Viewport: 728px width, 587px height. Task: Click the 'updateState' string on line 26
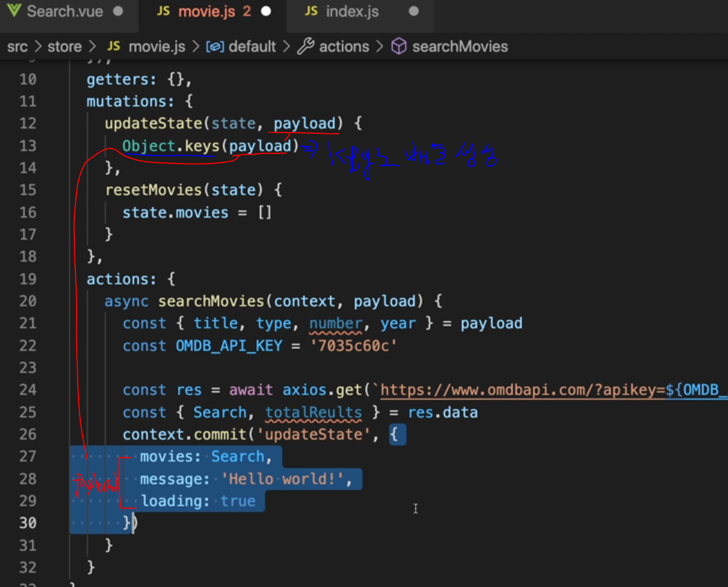314,434
